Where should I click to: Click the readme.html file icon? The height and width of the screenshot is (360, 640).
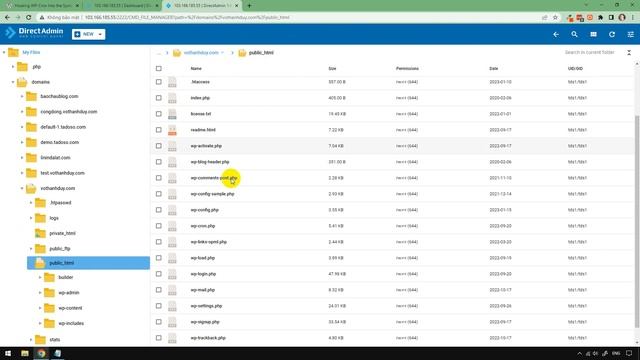172,130
